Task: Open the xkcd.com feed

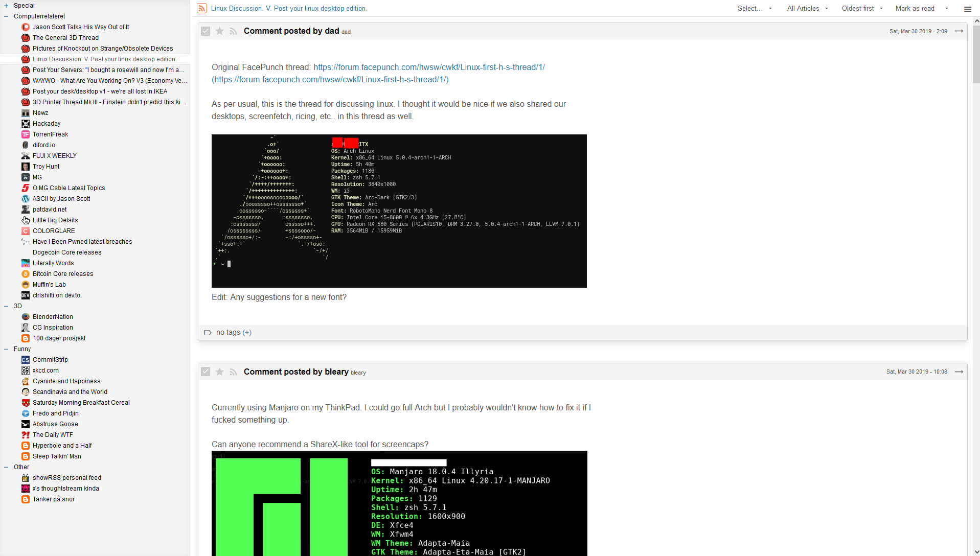Action: pos(45,370)
